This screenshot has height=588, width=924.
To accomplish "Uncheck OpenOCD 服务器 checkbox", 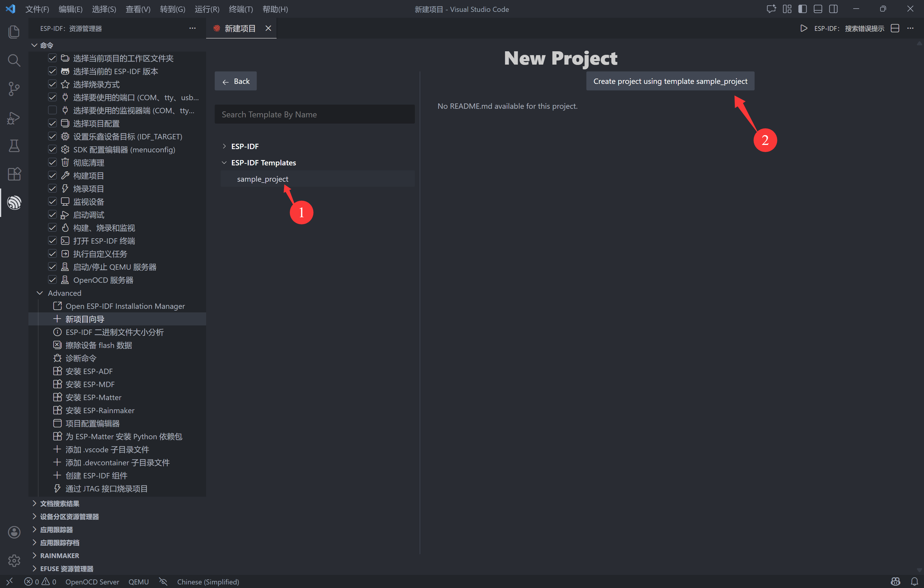I will pyautogui.click(x=52, y=280).
